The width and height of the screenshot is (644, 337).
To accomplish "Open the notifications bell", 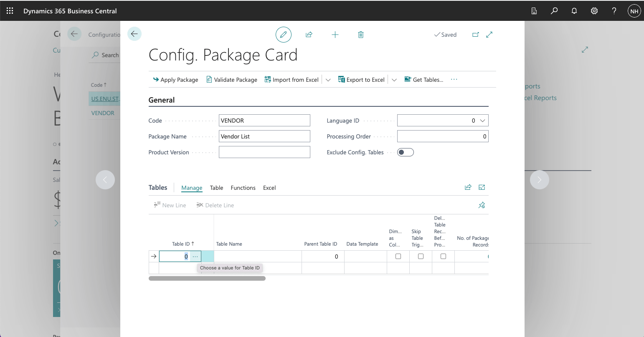I will (574, 11).
